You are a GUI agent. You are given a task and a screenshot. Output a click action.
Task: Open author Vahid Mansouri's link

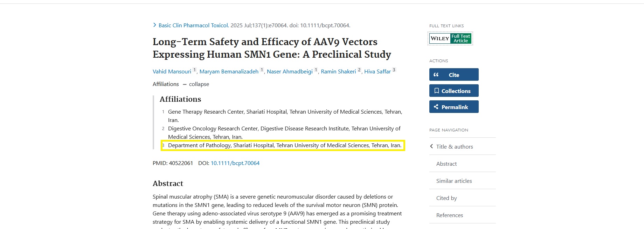click(x=172, y=72)
